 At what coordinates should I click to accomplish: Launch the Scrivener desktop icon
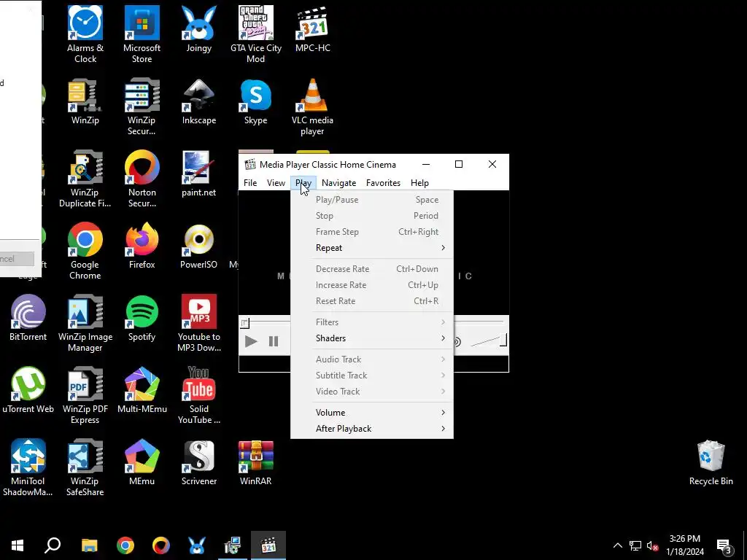point(198,462)
